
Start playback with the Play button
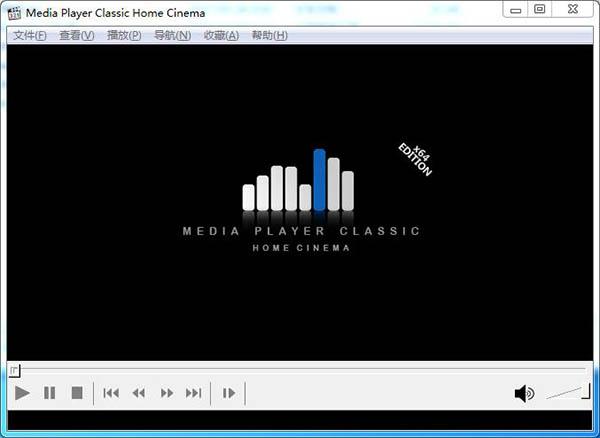tap(22, 393)
